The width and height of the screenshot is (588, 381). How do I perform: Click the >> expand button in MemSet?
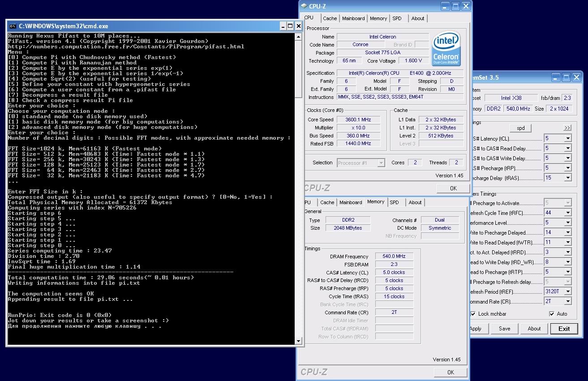567,128
